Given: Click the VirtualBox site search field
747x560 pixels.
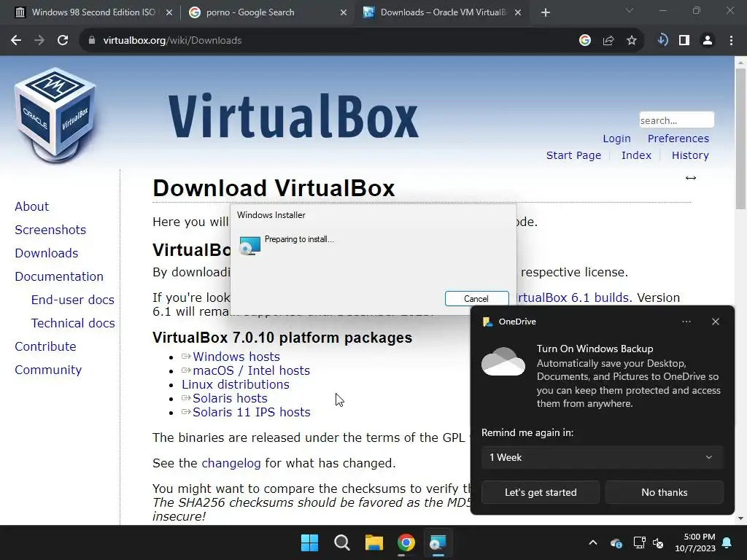Looking at the screenshot, I should (676, 120).
